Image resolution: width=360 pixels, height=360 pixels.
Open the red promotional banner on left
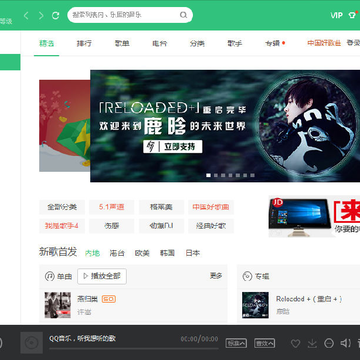click(x=65, y=126)
